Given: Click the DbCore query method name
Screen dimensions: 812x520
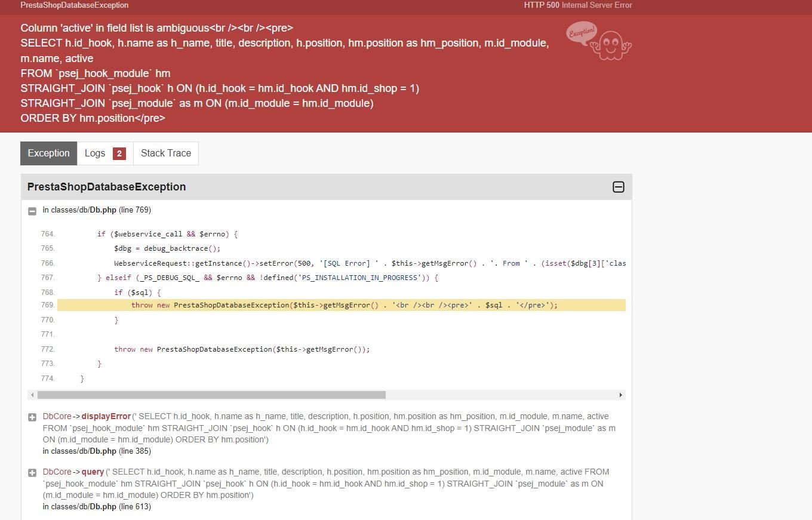Looking at the screenshot, I should [x=93, y=472].
